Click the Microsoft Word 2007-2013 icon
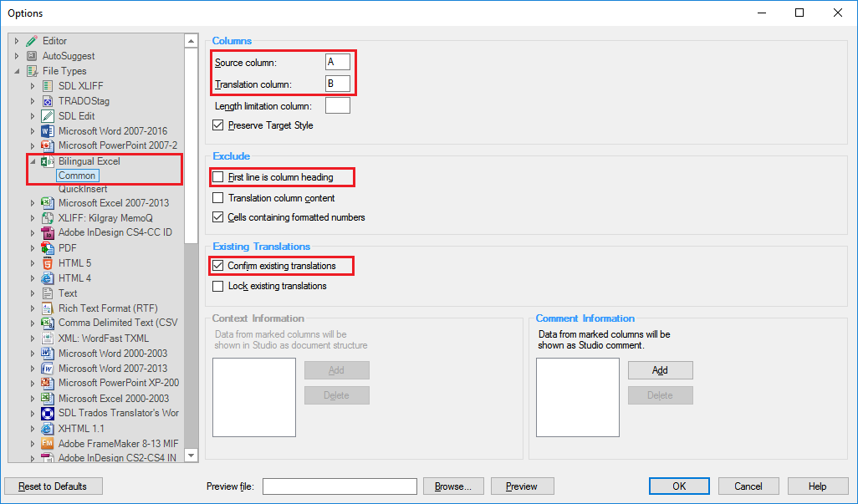The width and height of the screenshot is (858, 504). 48,369
